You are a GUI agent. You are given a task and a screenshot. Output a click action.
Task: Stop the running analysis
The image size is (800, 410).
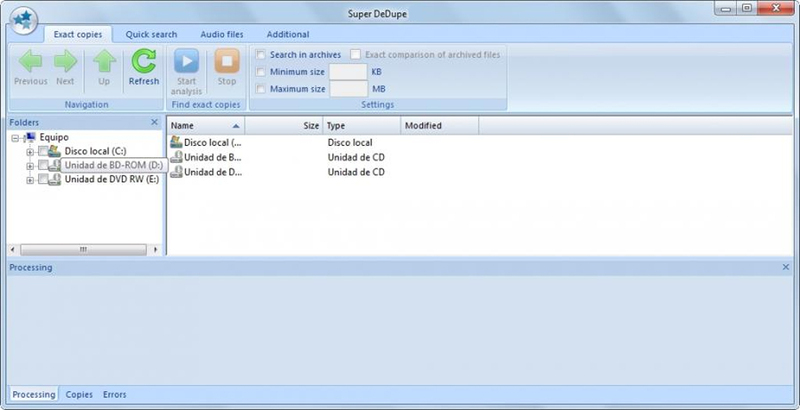(x=227, y=67)
